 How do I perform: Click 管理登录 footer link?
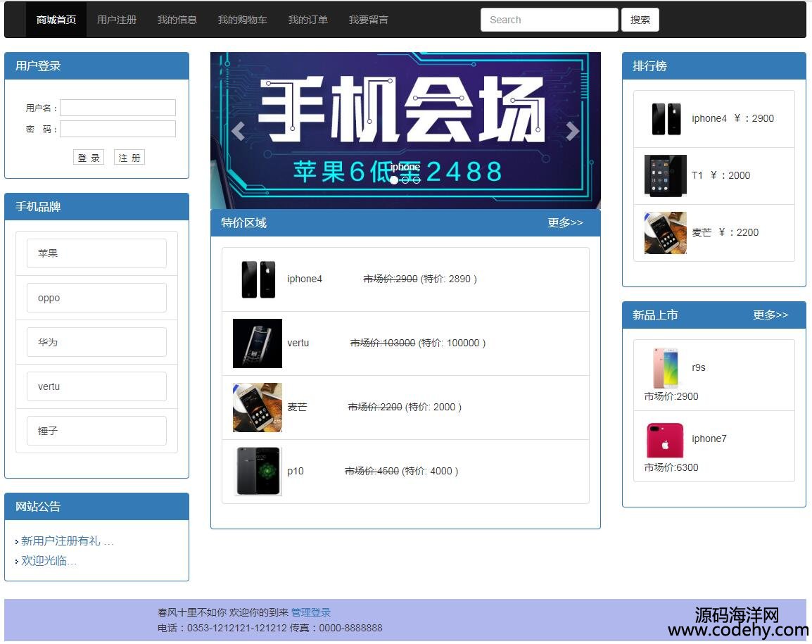click(311, 612)
